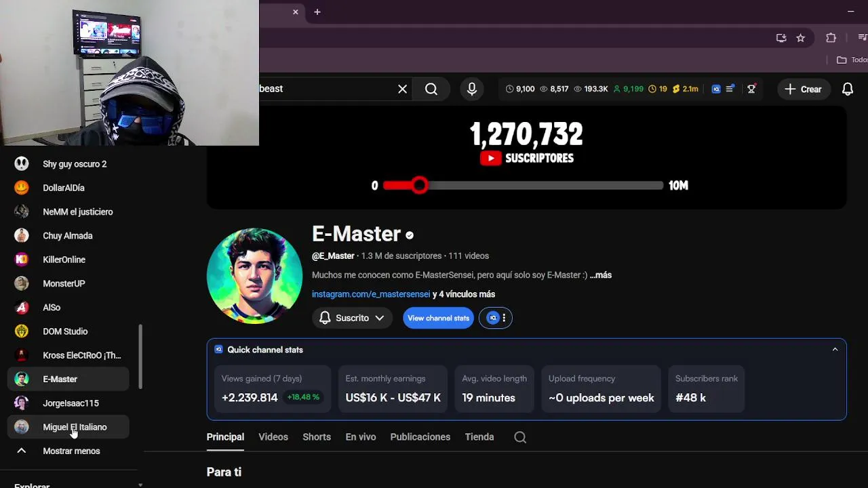
Task: Click the 8,517 views stat
Action: point(554,89)
